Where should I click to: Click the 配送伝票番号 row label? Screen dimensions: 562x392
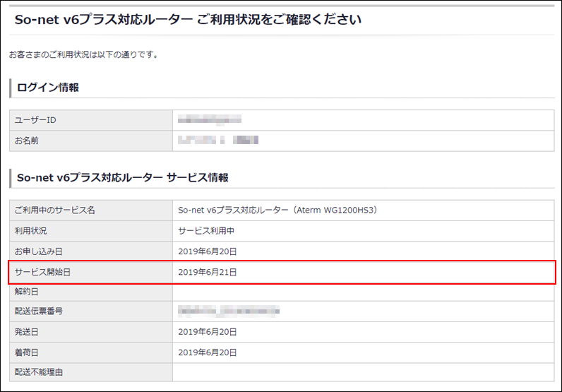(x=39, y=311)
